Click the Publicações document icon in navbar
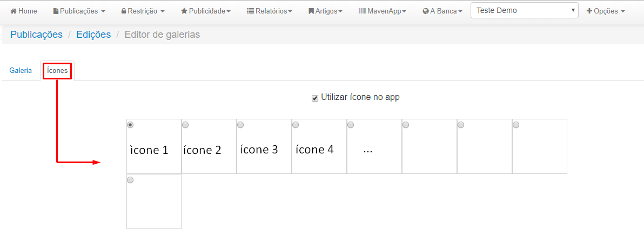Screen dimensions: 644x242 pos(56,11)
